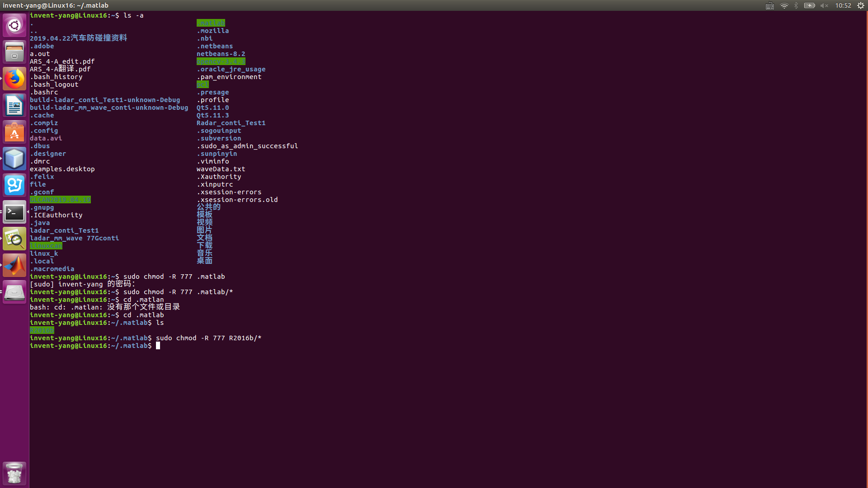The image size is (868, 488).
Task: Click the blue Q-shaped launcher icon
Action: (14, 185)
